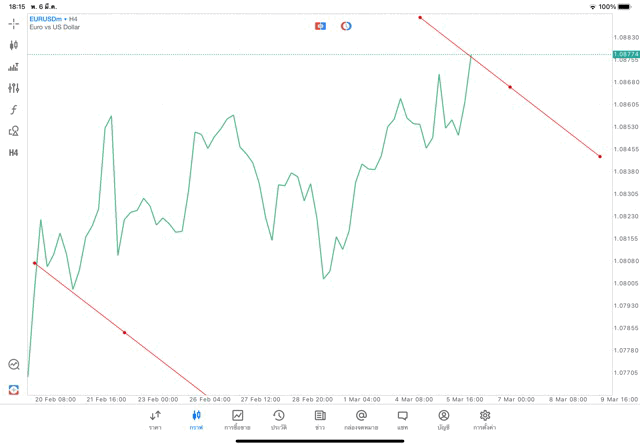Image resolution: width=640 pixels, height=447 pixels.
Task: Click the blue flag icon above the chart
Action: (x=320, y=26)
